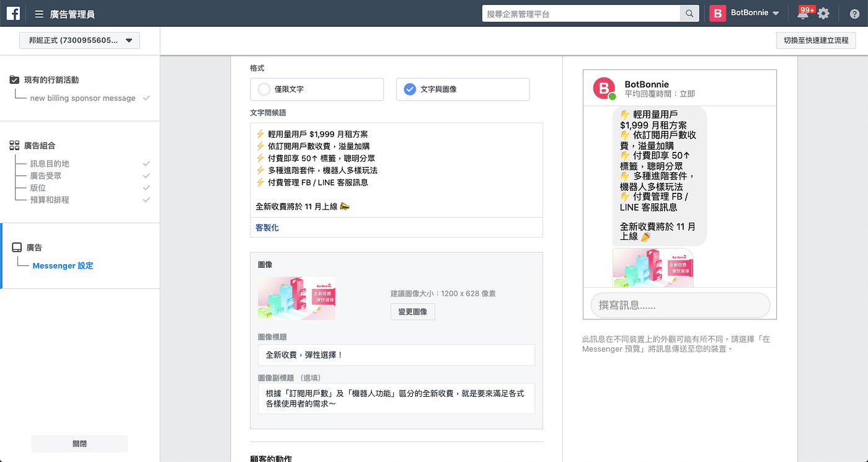Click the 圖像標題 input field
Image resolution: width=868 pixels, height=462 pixels.
coord(396,355)
